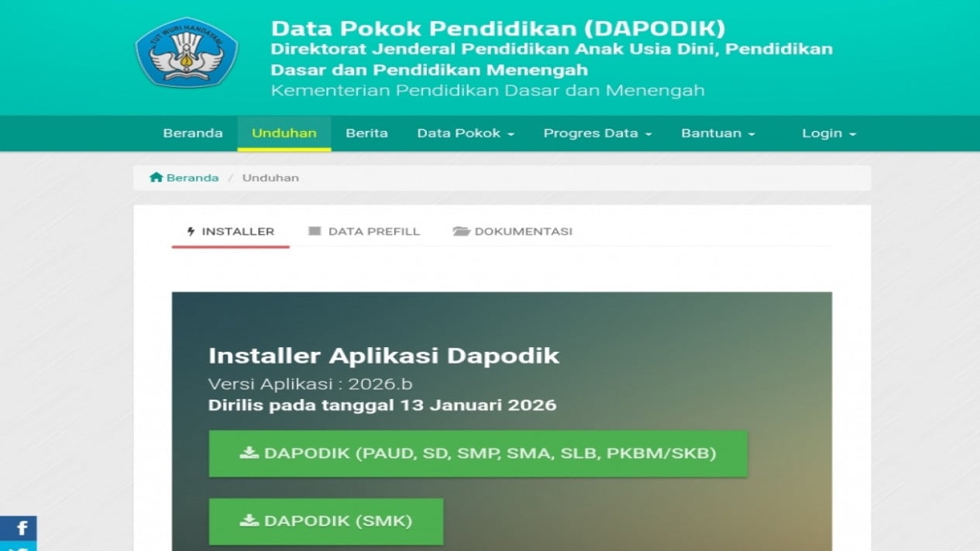This screenshot has height=551, width=980.
Task: Go to Beranda in the navigation bar
Action: tap(193, 133)
